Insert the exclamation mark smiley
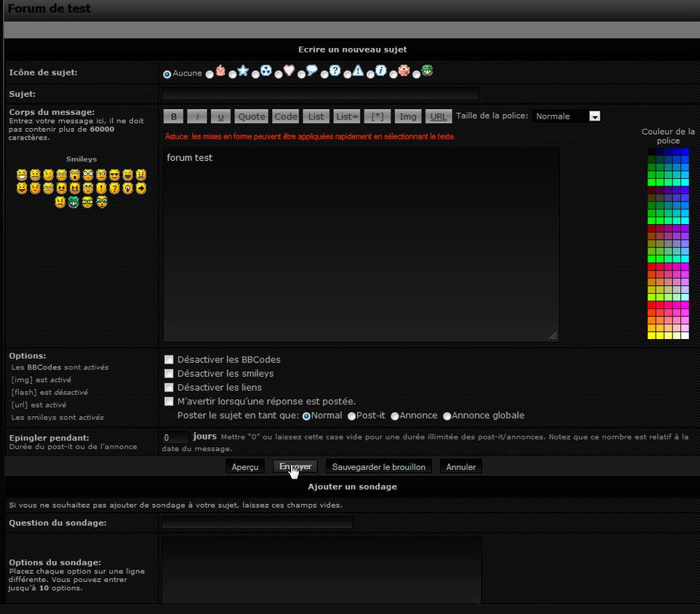The height and width of the screenshot is (614, 700). click(x=101, y=188)
